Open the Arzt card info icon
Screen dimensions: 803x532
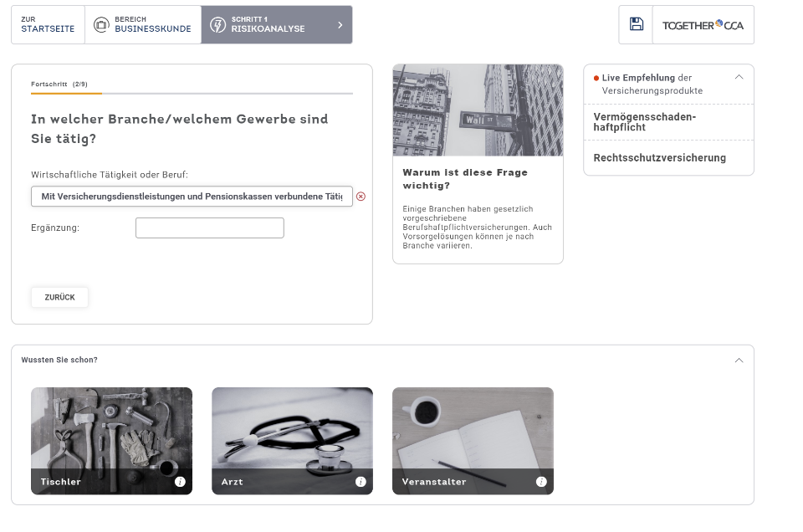point(361,482)
